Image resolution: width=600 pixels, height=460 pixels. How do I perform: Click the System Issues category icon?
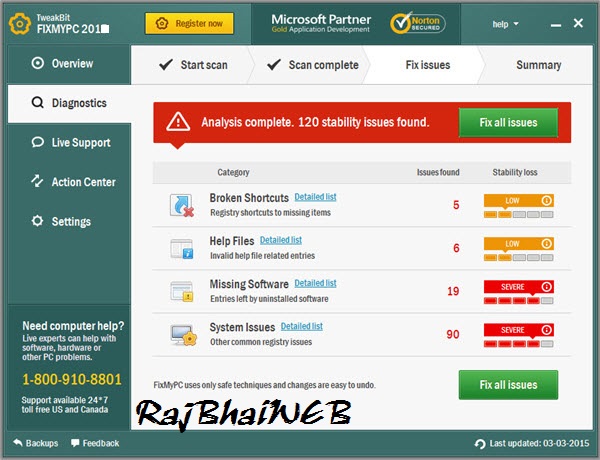(184, 335)
